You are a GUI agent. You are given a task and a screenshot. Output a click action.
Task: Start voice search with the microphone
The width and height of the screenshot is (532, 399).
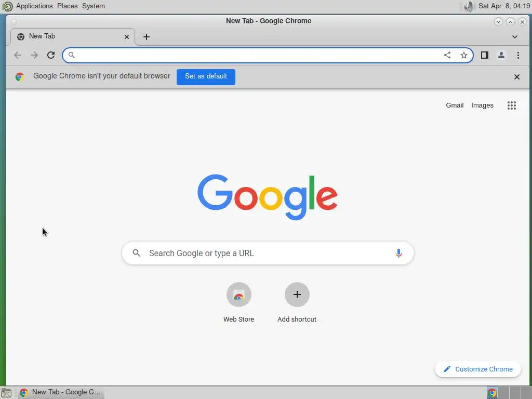point(398,253)
